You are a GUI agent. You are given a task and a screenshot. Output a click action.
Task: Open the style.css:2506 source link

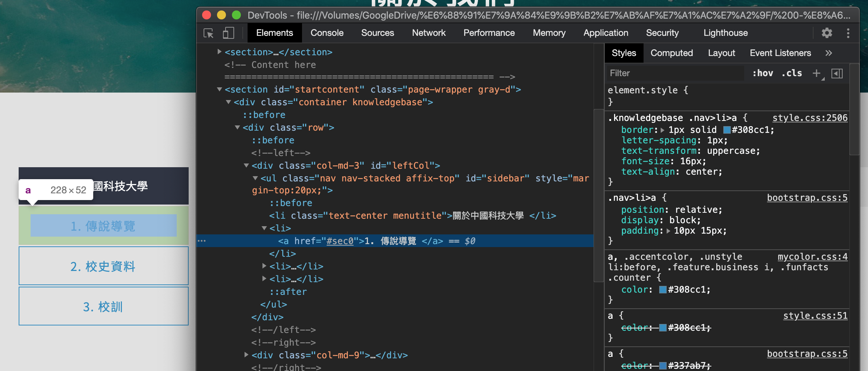[x=809, y=118]
